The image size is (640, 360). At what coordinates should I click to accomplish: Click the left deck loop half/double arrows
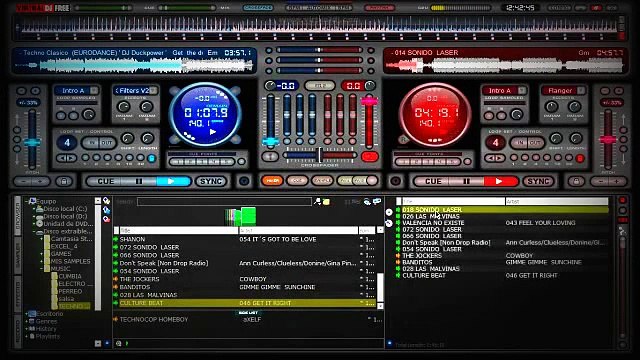coord(67,158)
